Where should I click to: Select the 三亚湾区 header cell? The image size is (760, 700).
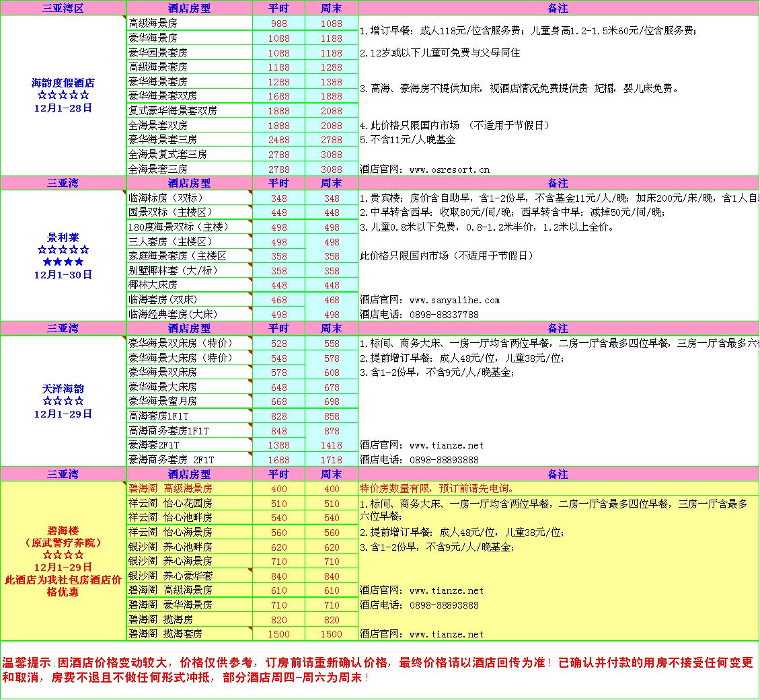63,8
